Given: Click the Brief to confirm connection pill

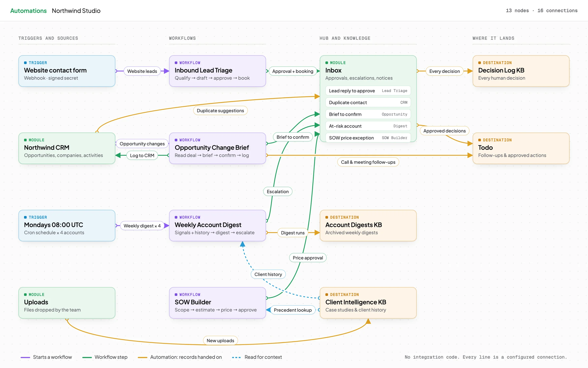Looking at the screenshot, I should click(293, 137).
